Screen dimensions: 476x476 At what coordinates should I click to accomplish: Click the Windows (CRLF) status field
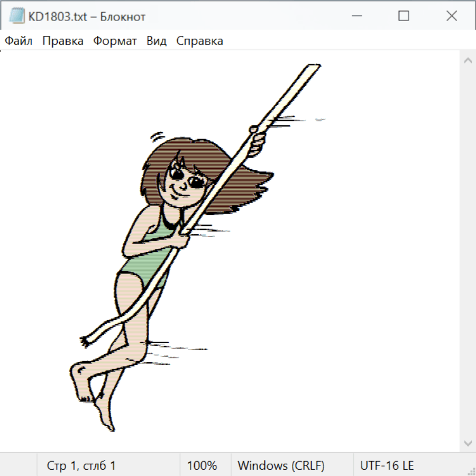point(281,465)
